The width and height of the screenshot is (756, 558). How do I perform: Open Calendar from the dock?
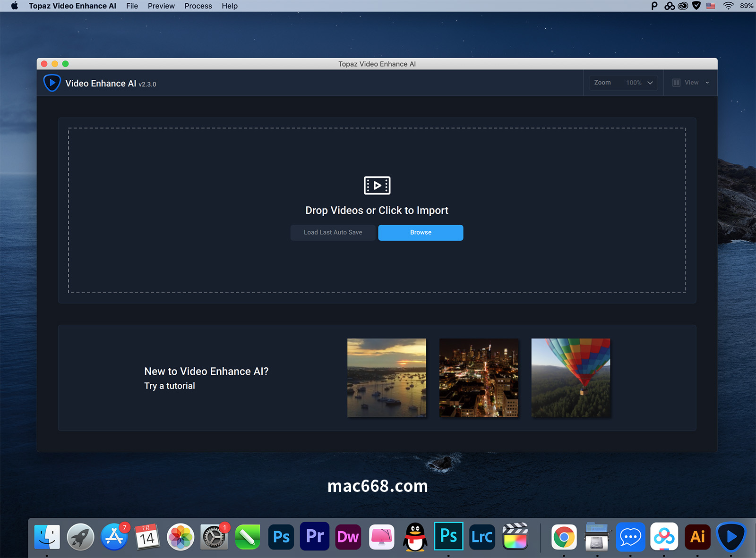click(x=147, y=537)
